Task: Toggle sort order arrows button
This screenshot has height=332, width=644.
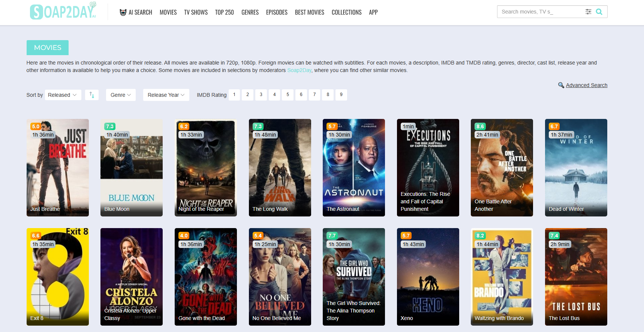Action: point(92,95)
